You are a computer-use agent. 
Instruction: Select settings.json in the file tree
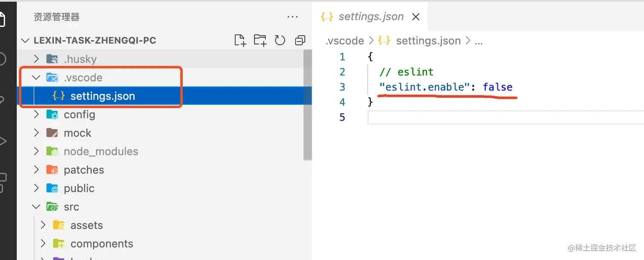click(102, 96)
